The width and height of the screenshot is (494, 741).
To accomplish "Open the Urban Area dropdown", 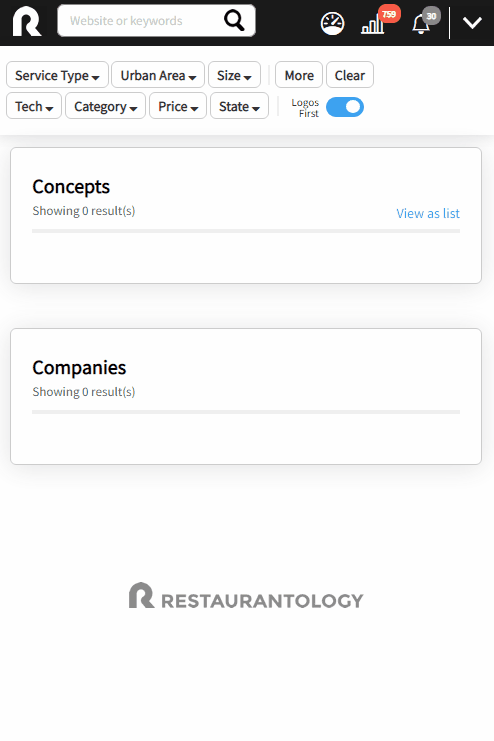I will point(158,75).
